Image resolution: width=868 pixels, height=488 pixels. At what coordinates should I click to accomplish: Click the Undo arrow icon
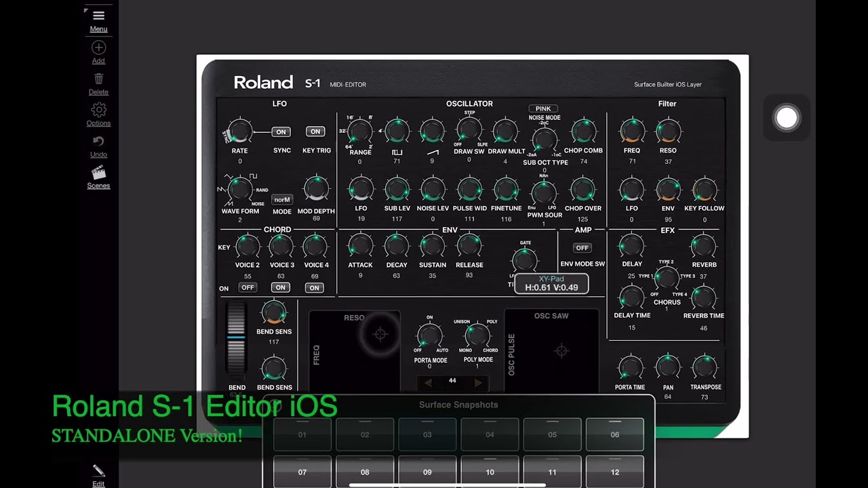point(98,141)
